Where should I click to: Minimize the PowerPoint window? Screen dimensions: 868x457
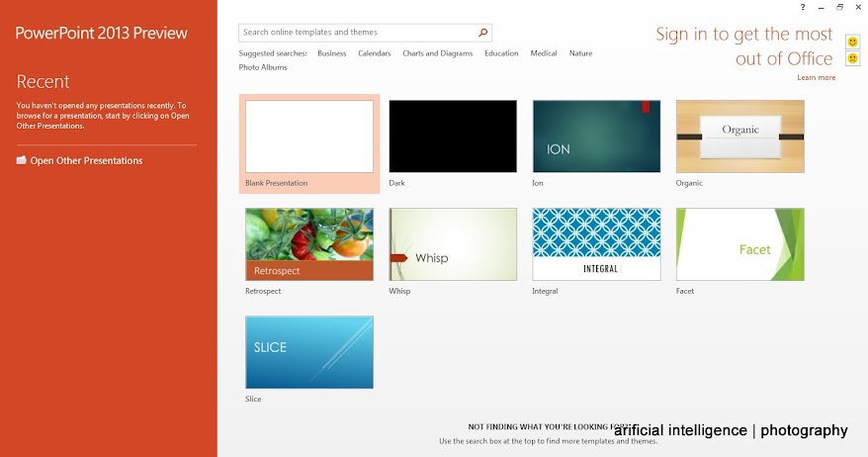822,7
